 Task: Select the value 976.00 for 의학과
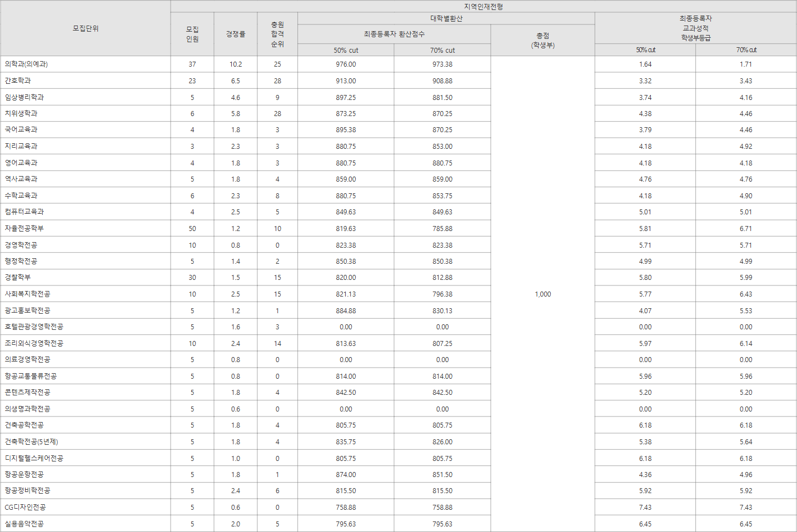(x=346, y=64)
